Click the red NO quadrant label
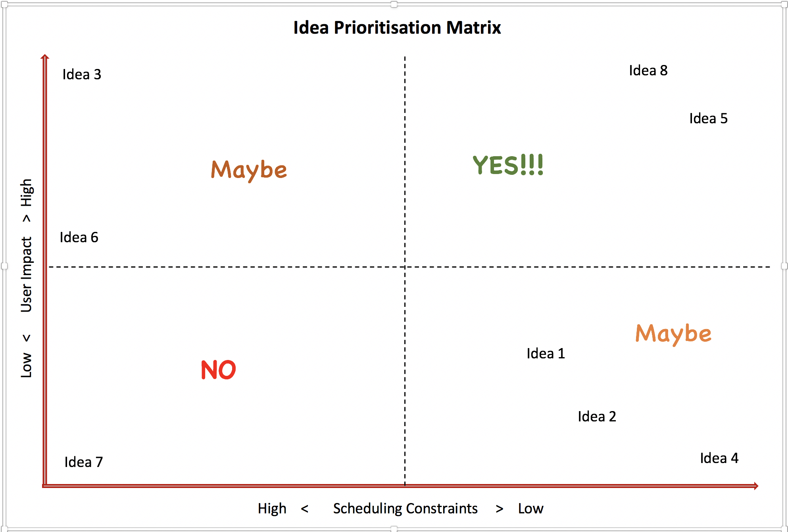The image size is (788, 532). click(x=218, y=370)
